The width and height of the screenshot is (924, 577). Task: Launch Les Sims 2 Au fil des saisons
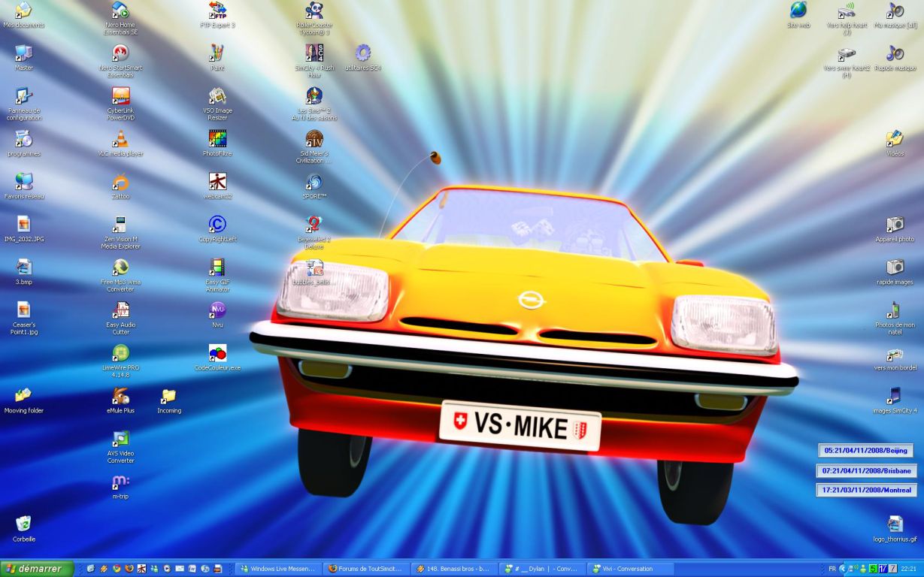[x=314, y=96]
